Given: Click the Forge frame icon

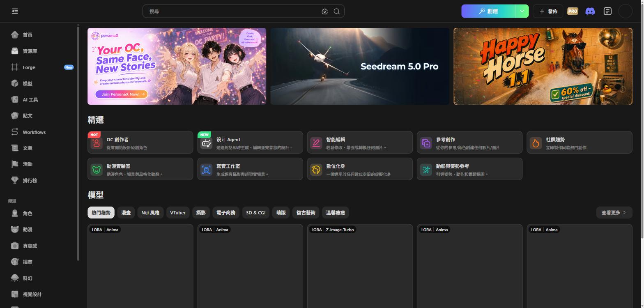Looking at the screenshot, I should coord(15,67).
